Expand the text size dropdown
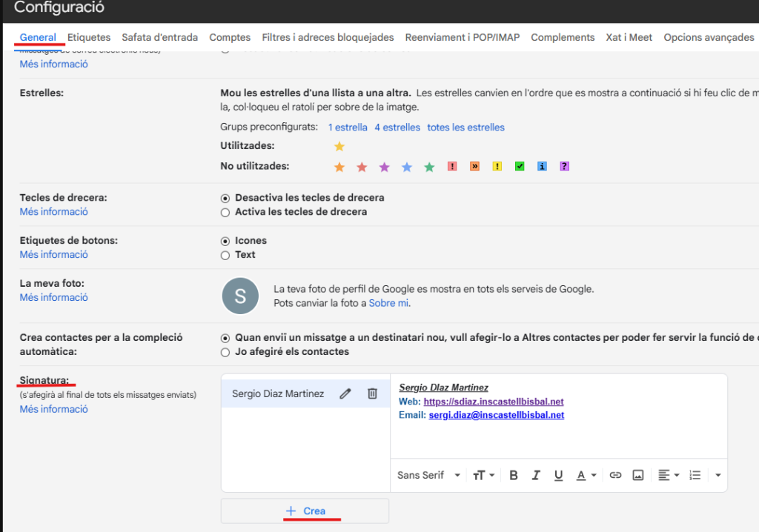 tap(483, 475)
